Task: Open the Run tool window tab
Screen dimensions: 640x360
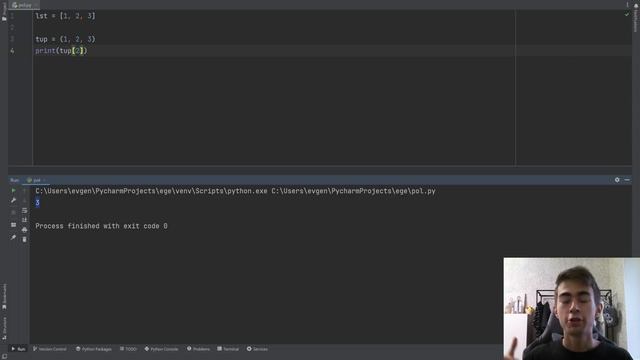Action: (18, 349)
